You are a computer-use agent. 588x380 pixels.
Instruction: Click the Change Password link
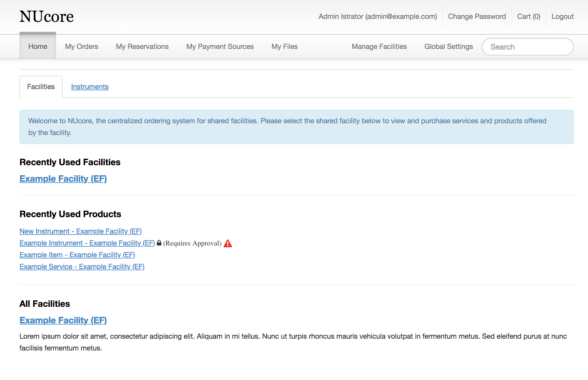point(477,17)
